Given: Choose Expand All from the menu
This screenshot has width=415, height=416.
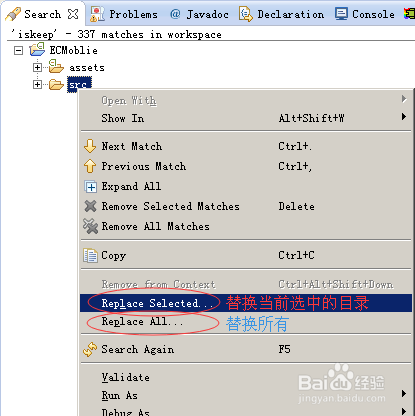Looking at the screenshot, I should click(246, 186).
